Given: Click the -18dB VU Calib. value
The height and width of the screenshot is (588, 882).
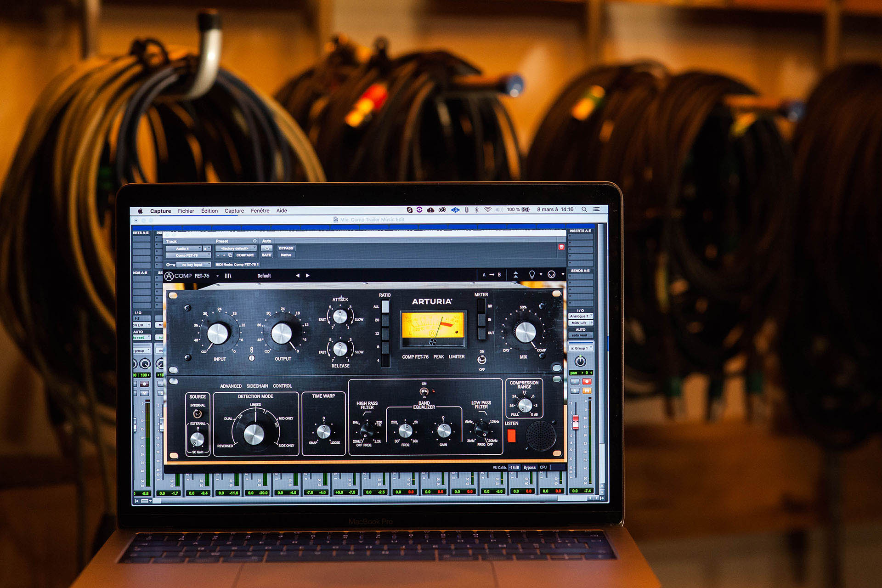Looking at the screenshot, I should (514, 468).
